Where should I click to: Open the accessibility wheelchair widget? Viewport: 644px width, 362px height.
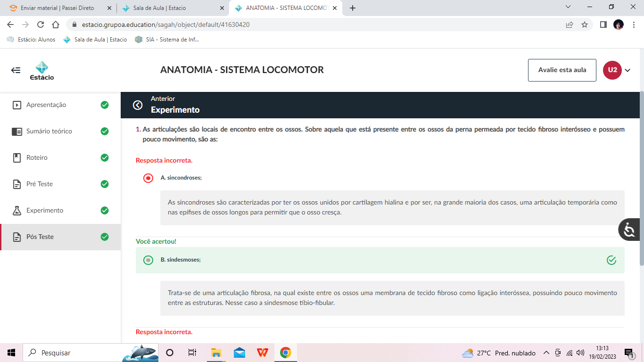[x=629, y=230]
